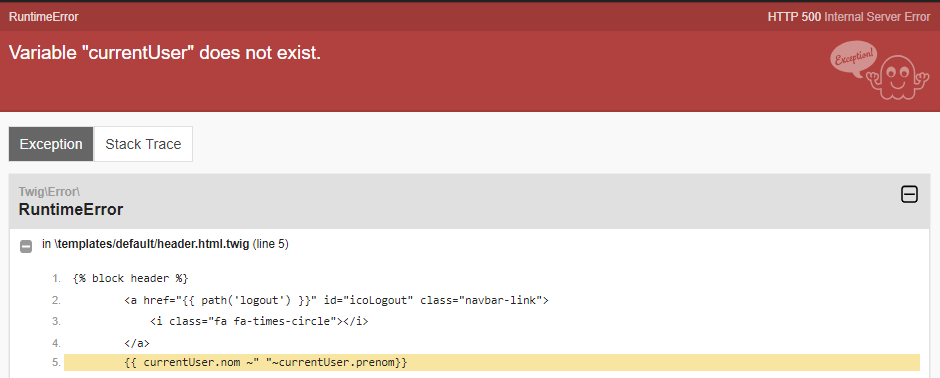Image resolution: width=940 pixels, height=378 pixels.
Task: Switch to the Stack Trace tab
Action: [143, 144]
